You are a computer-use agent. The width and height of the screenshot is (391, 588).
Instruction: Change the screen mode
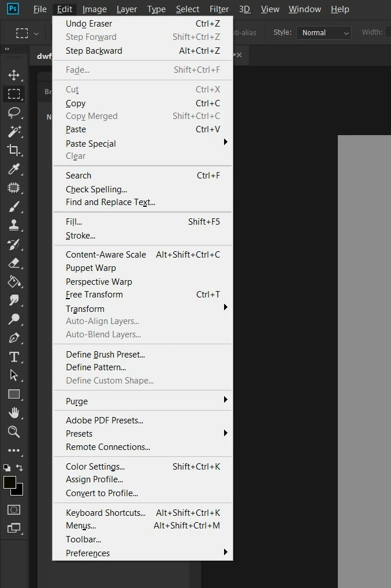[14, 528]
